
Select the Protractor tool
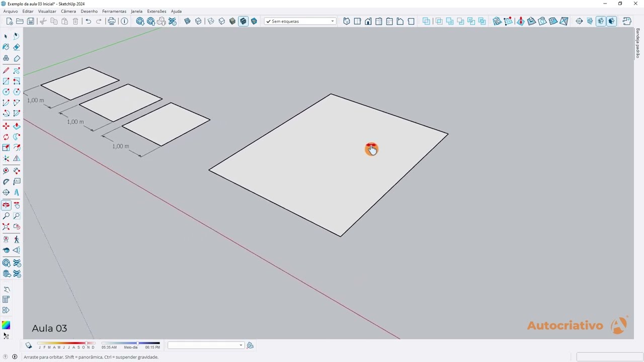6,182
